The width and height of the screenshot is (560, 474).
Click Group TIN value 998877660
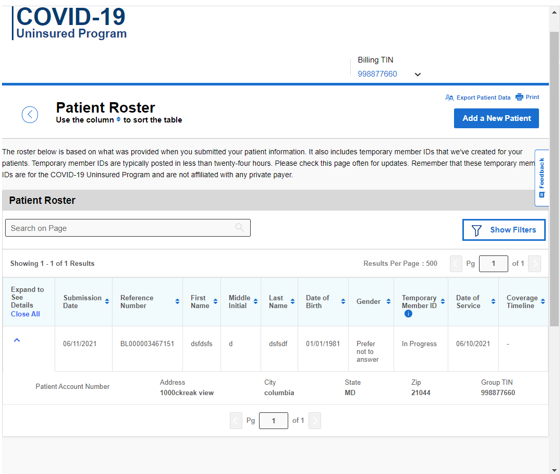(498, 393)
